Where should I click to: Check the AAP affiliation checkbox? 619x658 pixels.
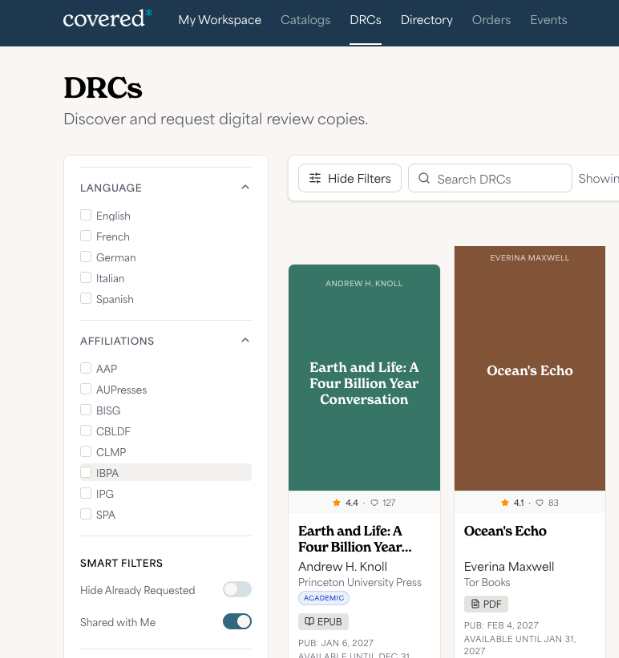click(x=86, y=368)
